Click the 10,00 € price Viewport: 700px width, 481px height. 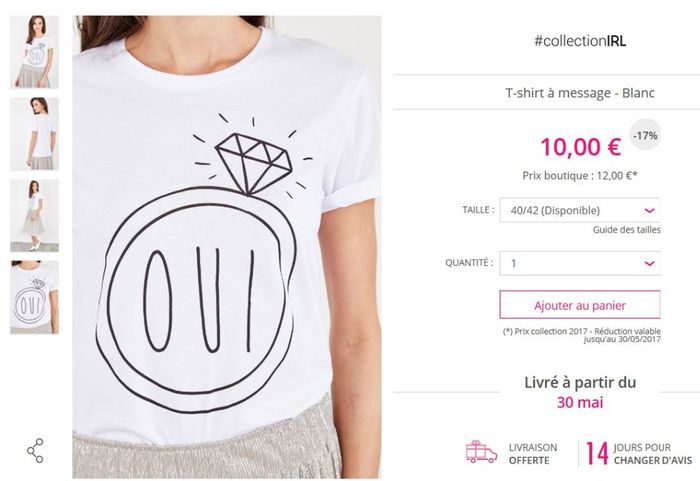[580, 147]
